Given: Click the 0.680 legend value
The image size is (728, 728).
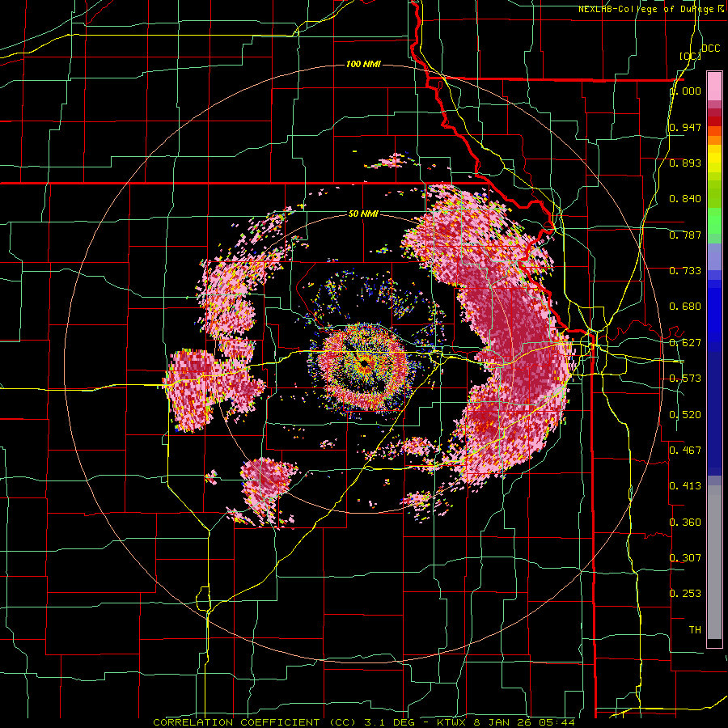Looking at the screenshot, I should point(685,307).
